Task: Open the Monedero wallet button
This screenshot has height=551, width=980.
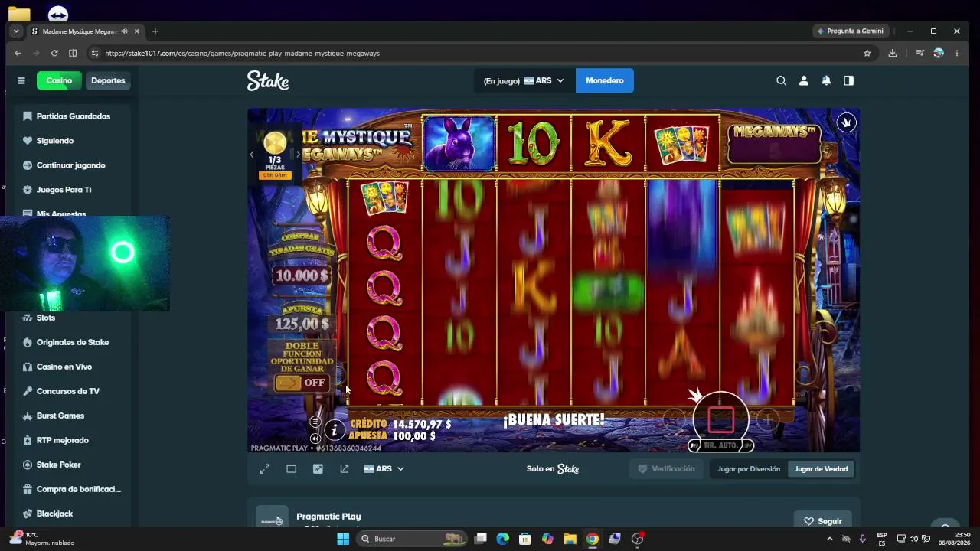Action: coord(605,80)
